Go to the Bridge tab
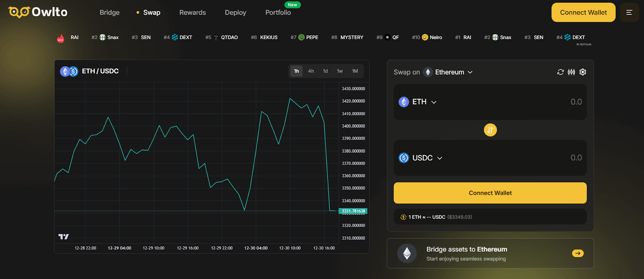This screenshot has width=644, height=279. [109, 12]
